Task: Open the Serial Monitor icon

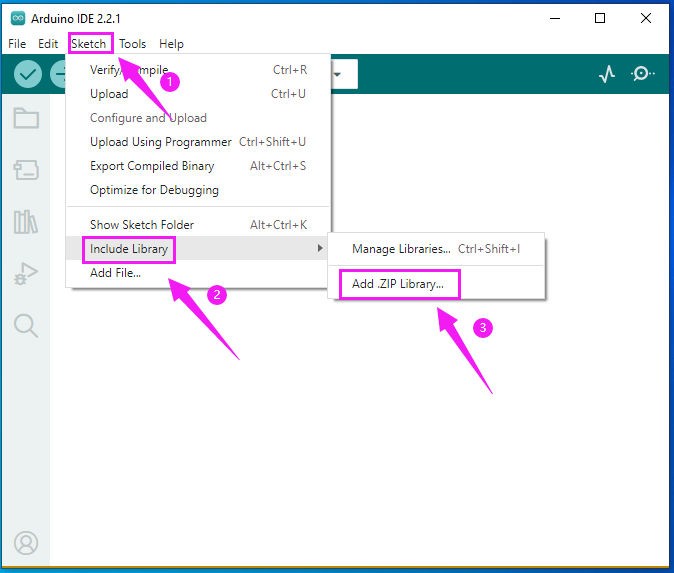Action: [x=643, y=74]
